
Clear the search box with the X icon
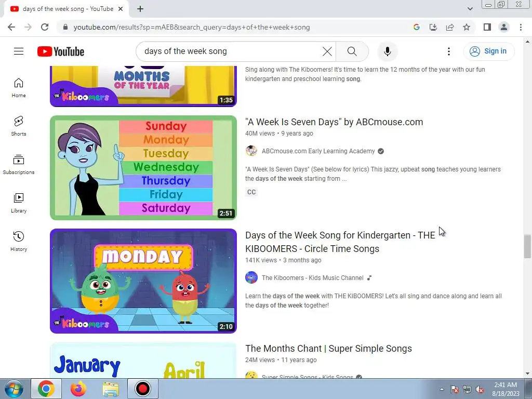click(x=327, y=51)
